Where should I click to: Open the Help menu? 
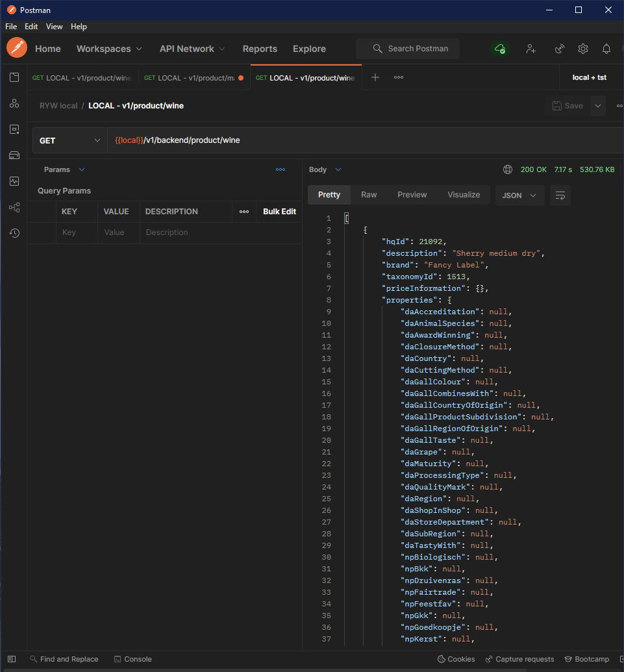click(79, 27)
